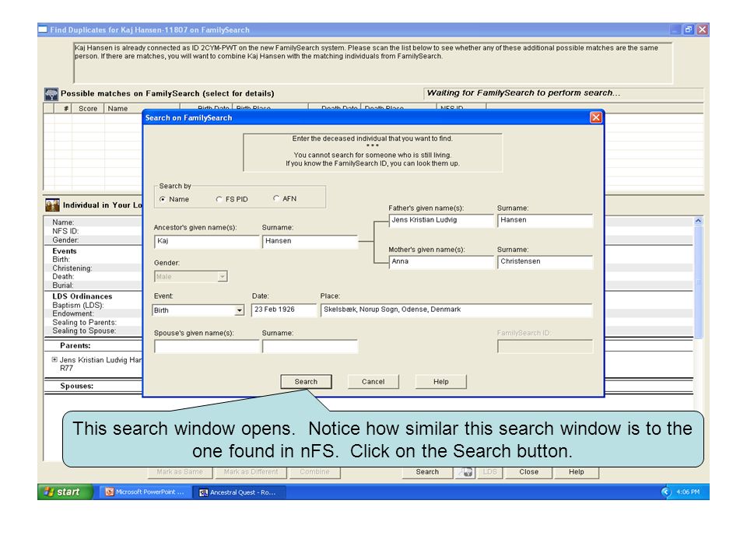
Task: Click the LDS button
Action: (489, 472)
